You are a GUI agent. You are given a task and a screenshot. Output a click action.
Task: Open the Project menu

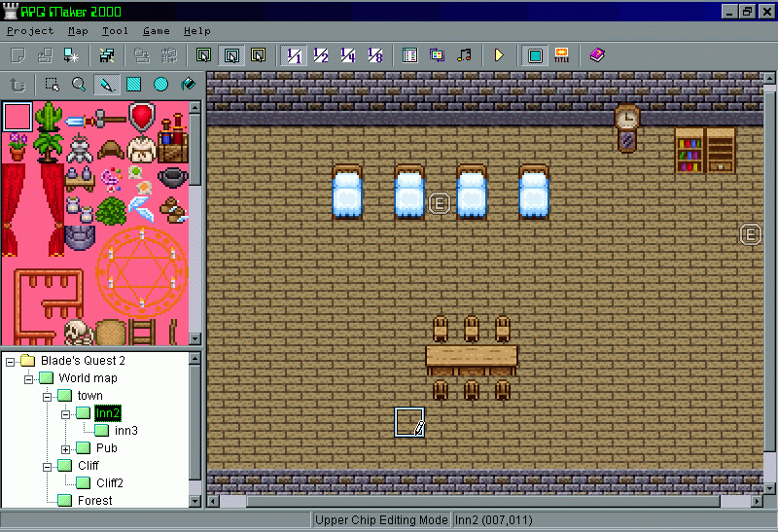coord(30,31)
